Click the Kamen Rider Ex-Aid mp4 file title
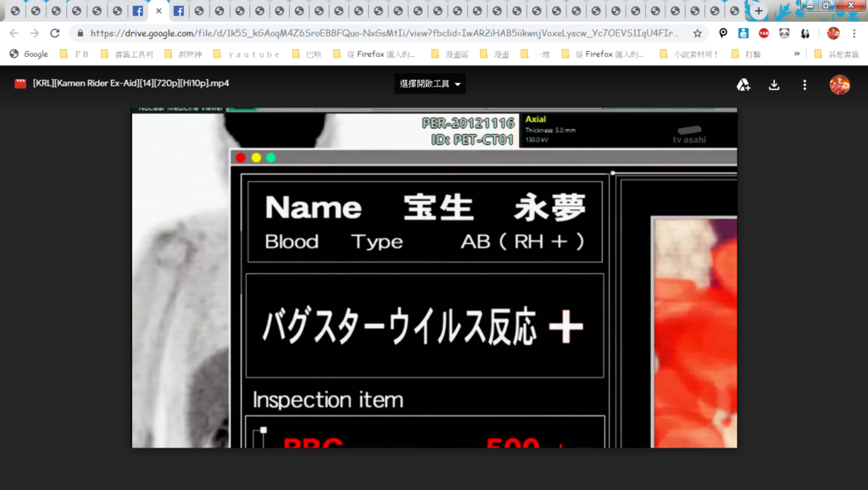Screen dimensions: 868x490 [131, 83]
